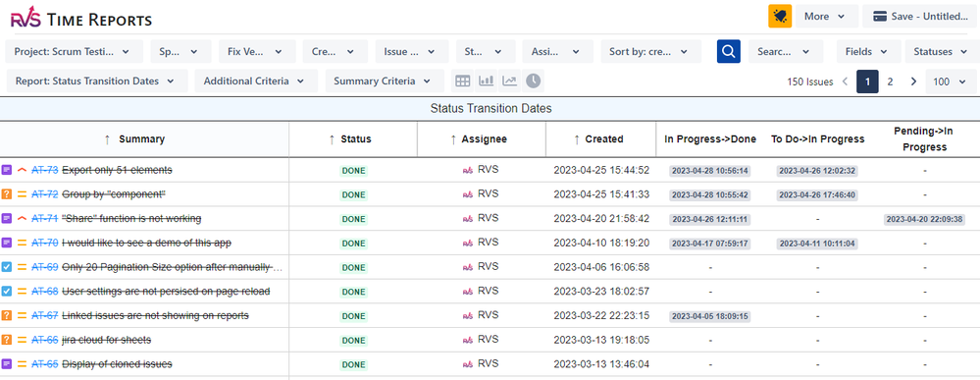Image resolution: width=980 pixels, height=380 pixels.
Task: Open the 100 page size dropdown
Action: pyautogui.click(x=951, y=81)
